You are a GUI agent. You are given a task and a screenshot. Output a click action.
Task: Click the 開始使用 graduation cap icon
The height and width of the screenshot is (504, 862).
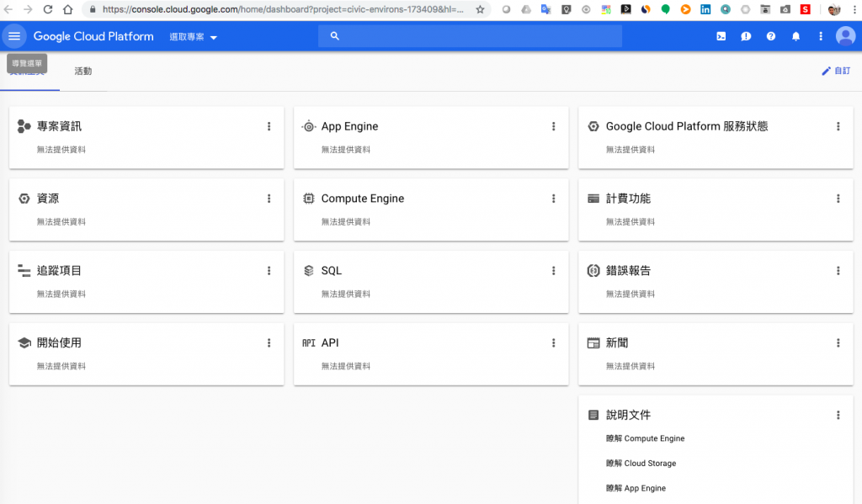(24, 343)
